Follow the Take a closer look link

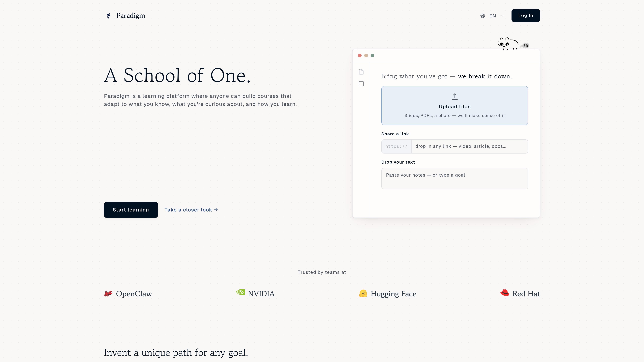tap(191, 210)
